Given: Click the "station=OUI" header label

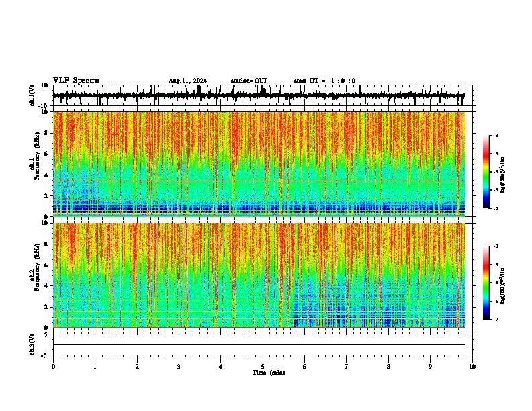Looking at the screenshot, I should click(249, 81).
